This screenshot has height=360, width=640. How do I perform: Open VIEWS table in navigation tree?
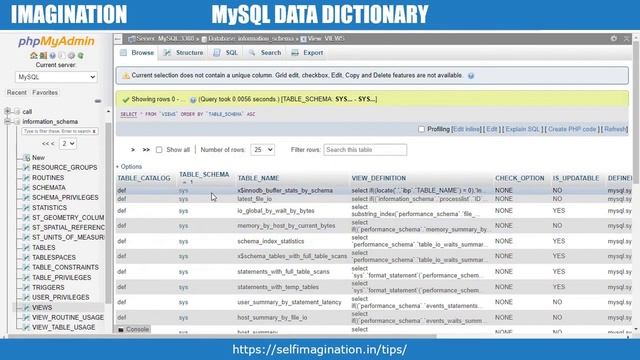pos(42,307)
